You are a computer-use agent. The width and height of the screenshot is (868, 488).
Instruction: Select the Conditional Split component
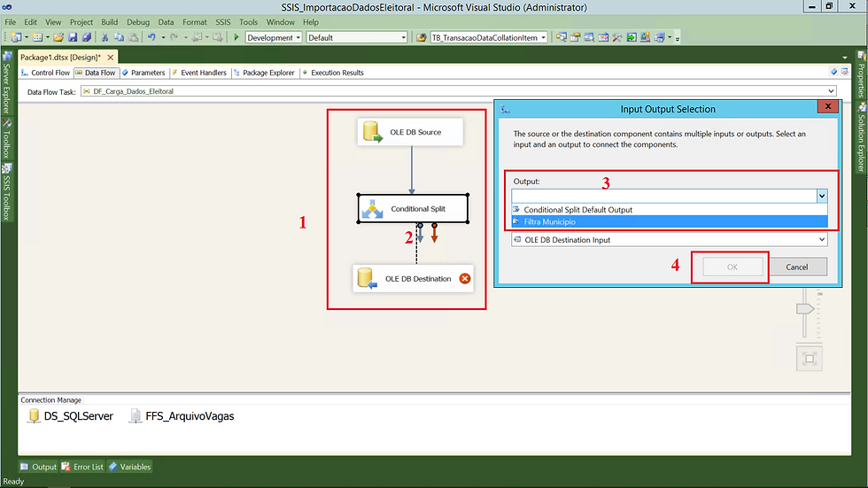point(413,209)
